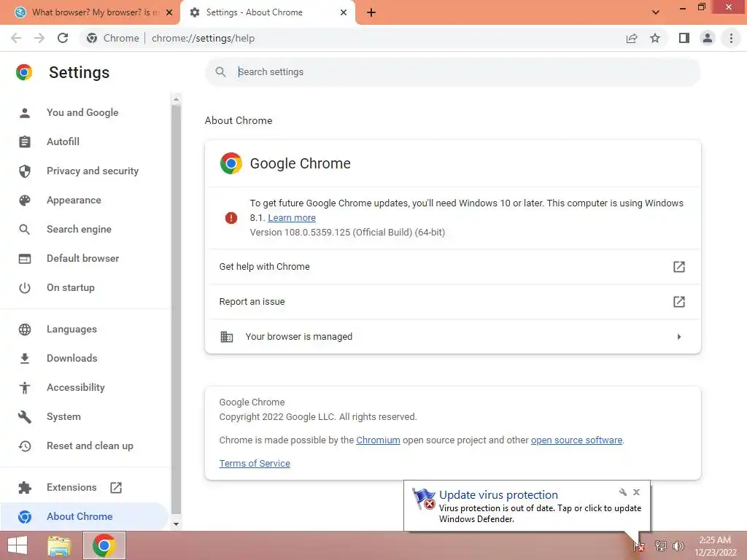
Task: Open Search engine settings
Action: 79,229
